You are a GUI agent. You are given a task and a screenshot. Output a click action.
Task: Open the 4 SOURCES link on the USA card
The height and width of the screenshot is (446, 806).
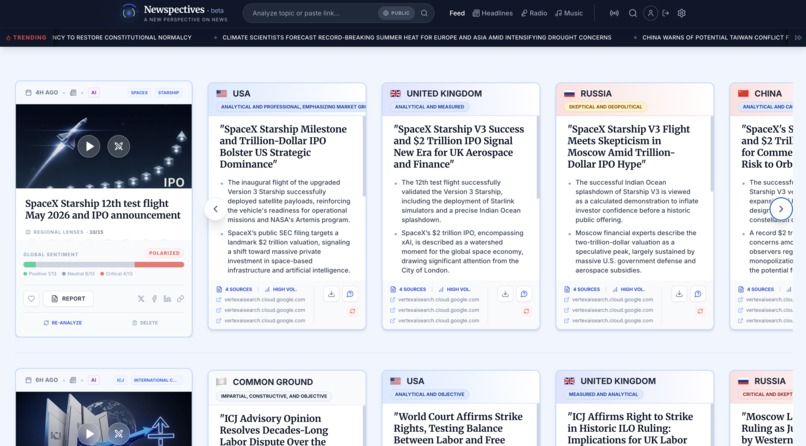[x=234, y=289]
